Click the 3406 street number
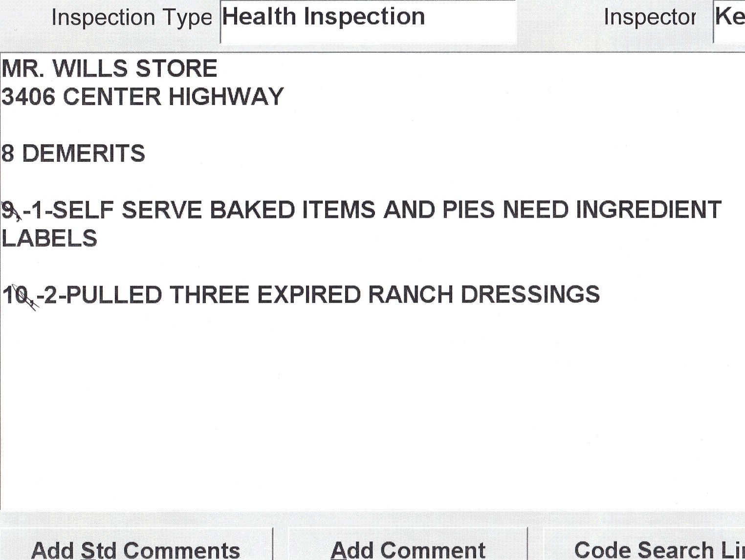Viewport: 745px width, 560px height. click(x=28, y=96)
